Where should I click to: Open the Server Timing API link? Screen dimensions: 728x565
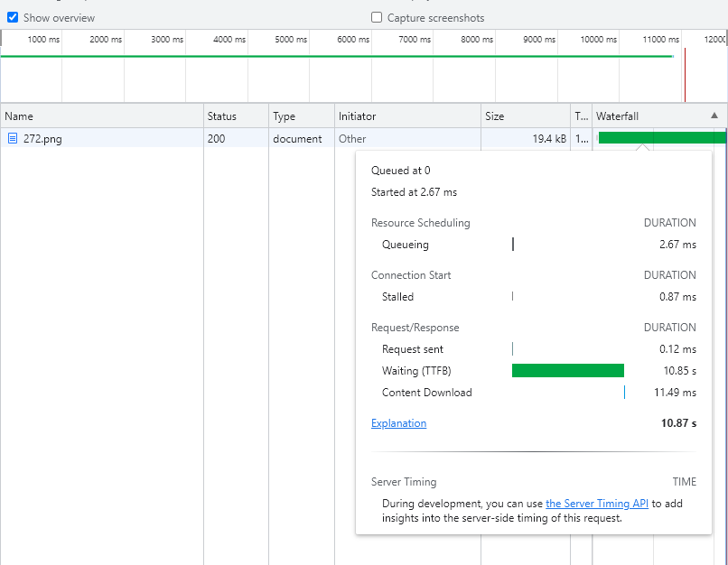597,504
